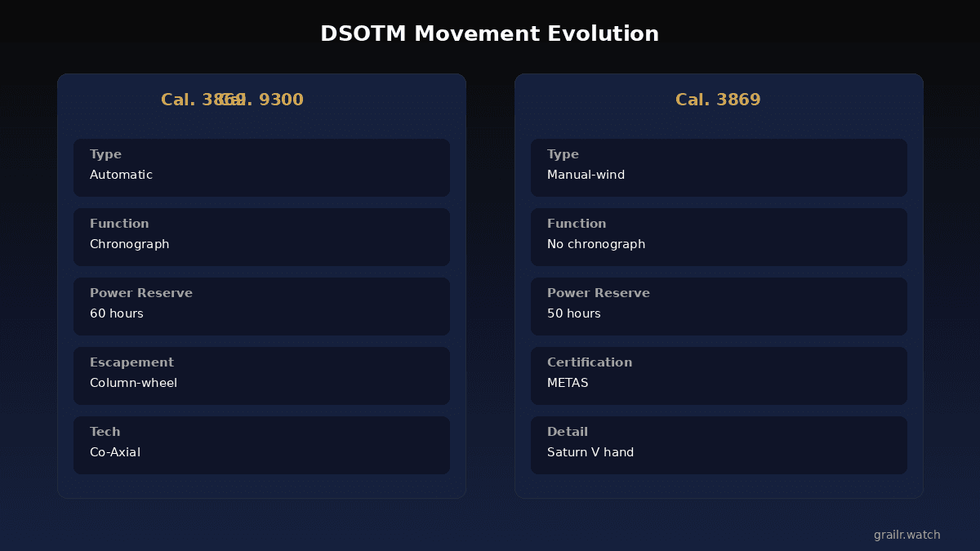Click the "Function" label above Chronograph
Viewport: 980px width, 551px height.
click(119, 224)
